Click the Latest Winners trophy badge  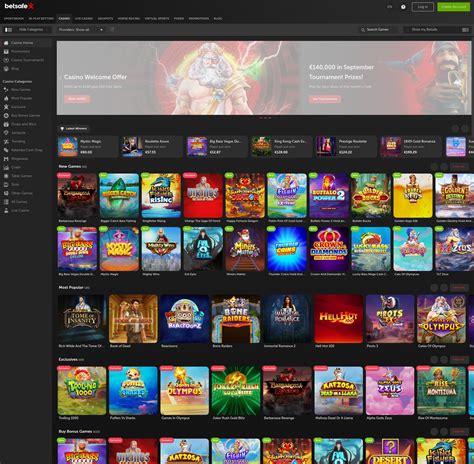pos(74,128)
